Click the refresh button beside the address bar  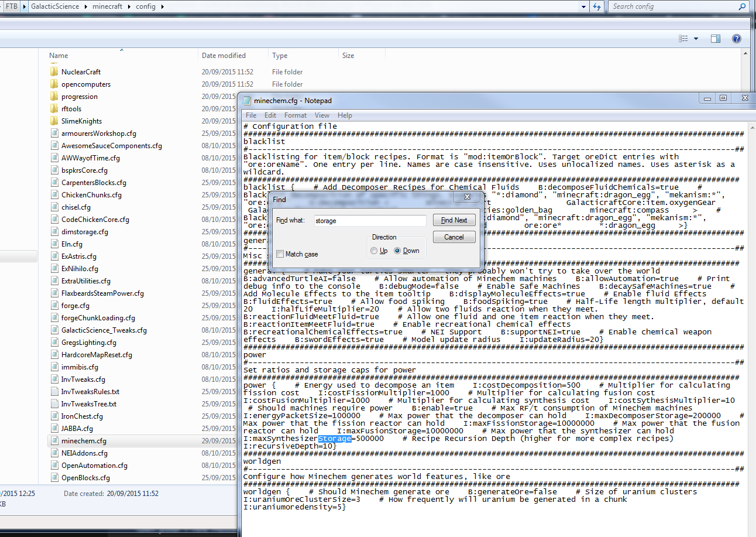(x=597, y=6)
